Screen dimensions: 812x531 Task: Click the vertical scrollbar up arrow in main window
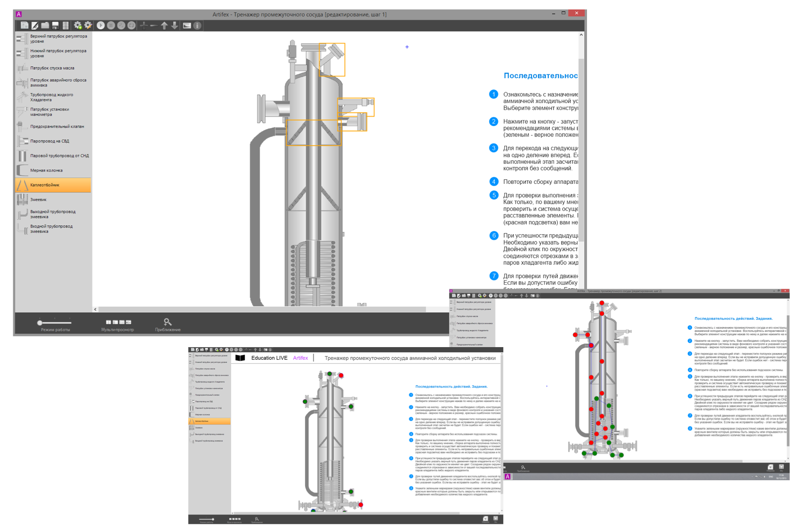point(581,35)
